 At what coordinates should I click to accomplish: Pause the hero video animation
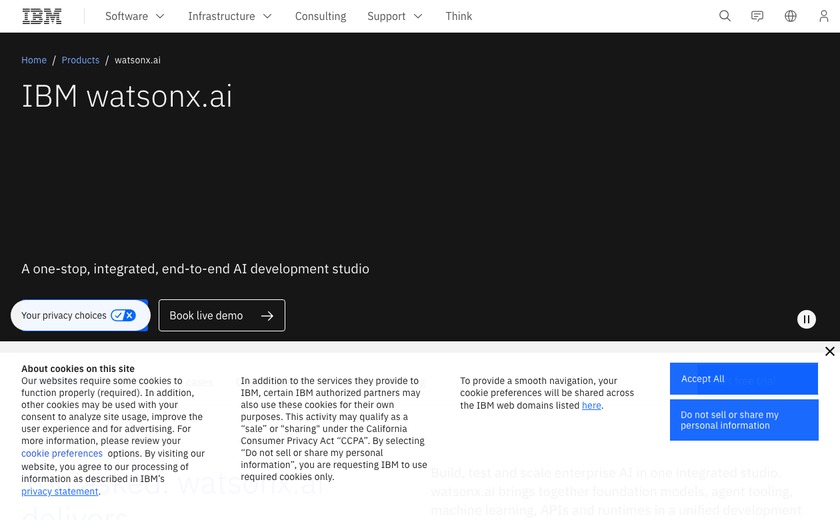pos(806,320)
